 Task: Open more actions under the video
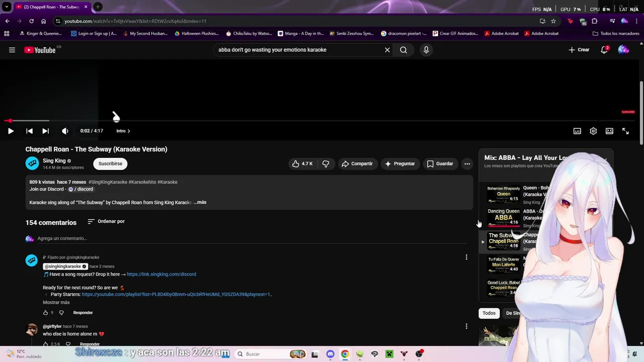point(467,163)
